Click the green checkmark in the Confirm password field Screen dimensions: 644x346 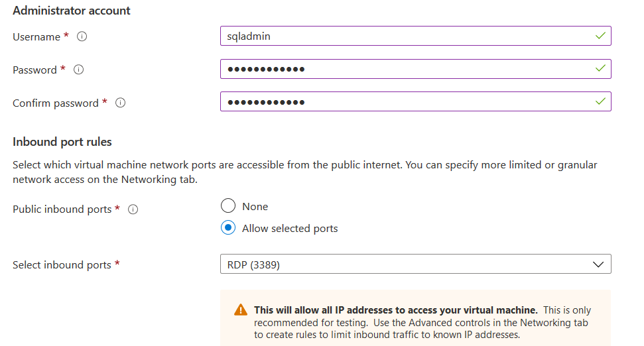point(600,101)
